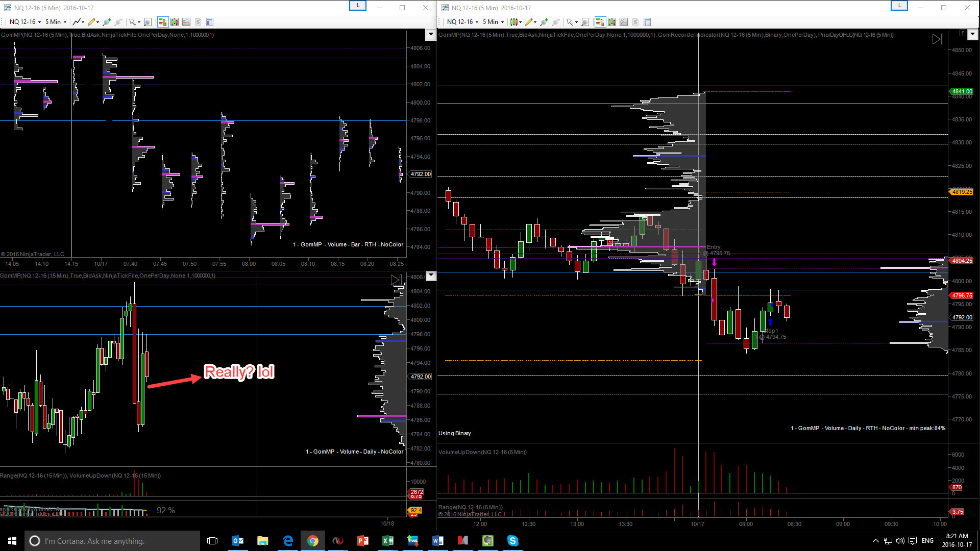Click the Using Binary text on right chart
The width and height of the screenshot is (980, 551).
pyautogui.click(x=455, y=433)
